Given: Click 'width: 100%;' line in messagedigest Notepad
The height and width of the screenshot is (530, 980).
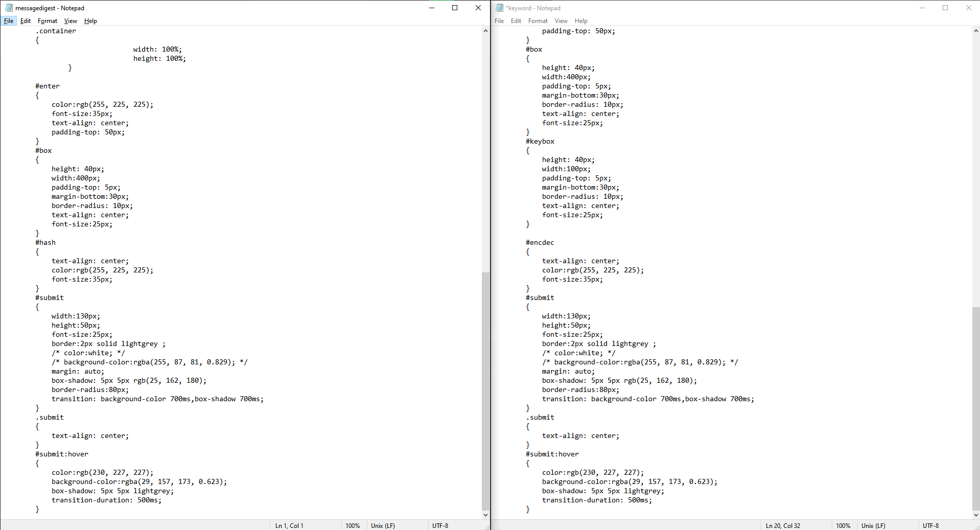Looking at the screenshot, I should tap(157, 50).
